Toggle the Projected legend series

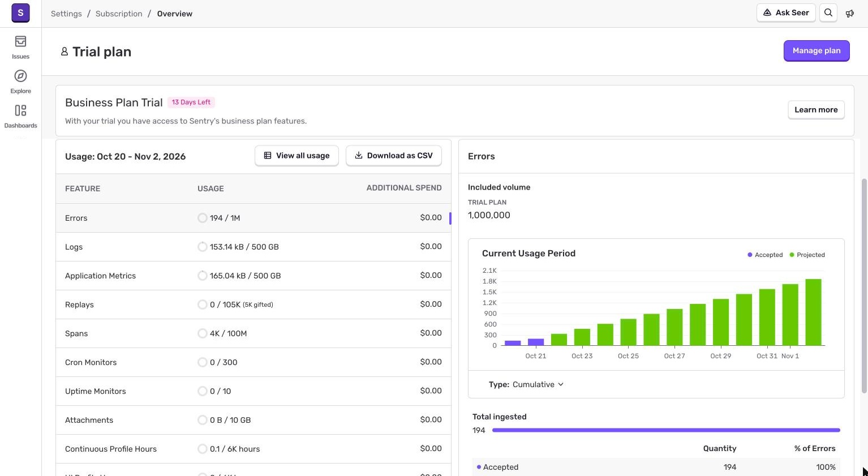807,255
